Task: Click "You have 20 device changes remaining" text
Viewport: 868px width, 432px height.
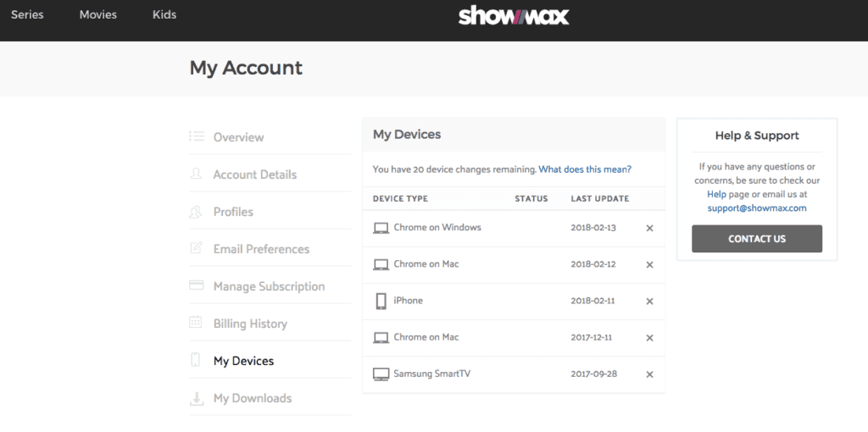Action: [454, 169]
